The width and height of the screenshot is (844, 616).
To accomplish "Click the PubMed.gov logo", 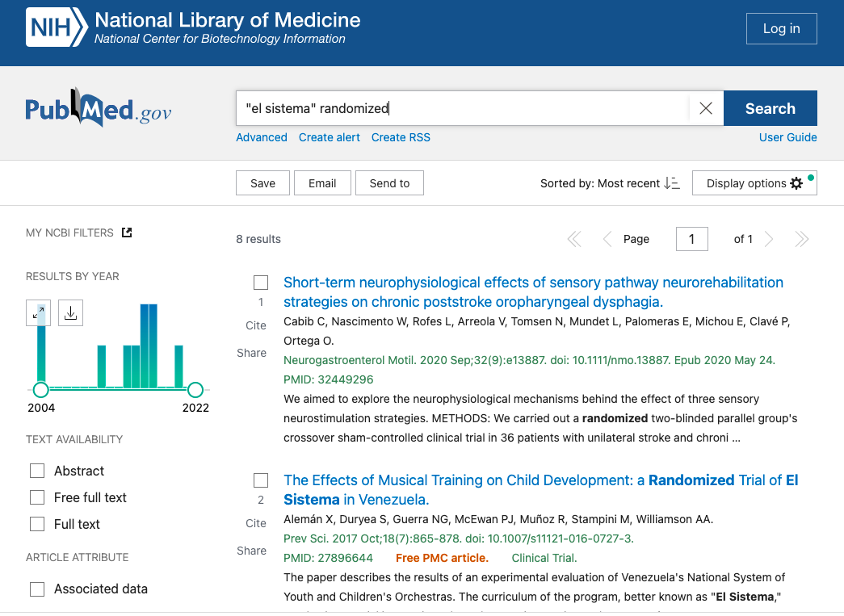I will [x=98, y=108].
